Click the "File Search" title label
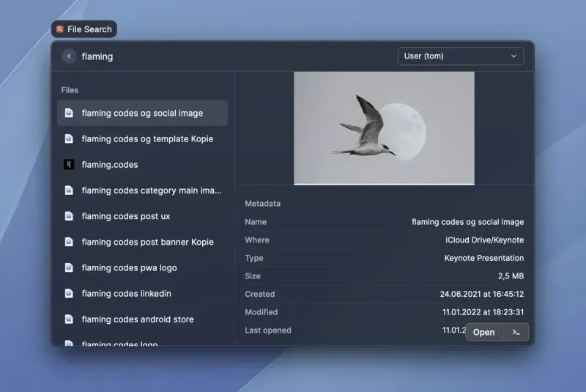This screenshot has height=392, width=586. point(89,29)
